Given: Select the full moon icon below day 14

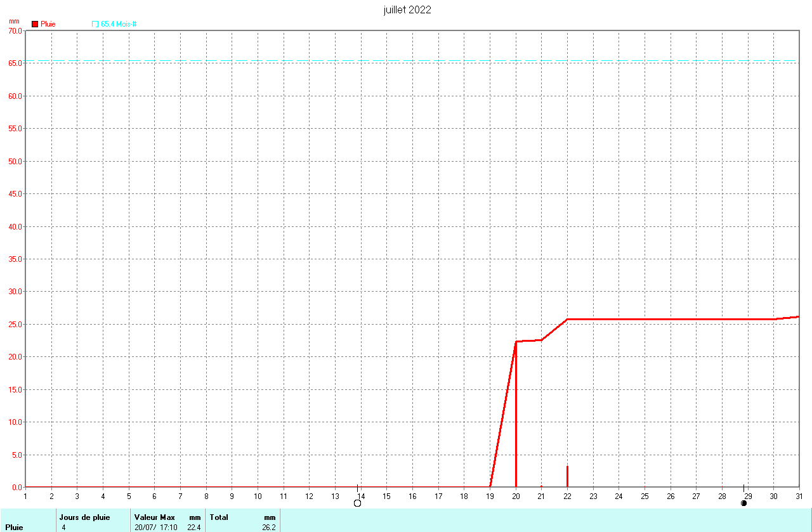Looking at the screenshot, I should [357, 503].
